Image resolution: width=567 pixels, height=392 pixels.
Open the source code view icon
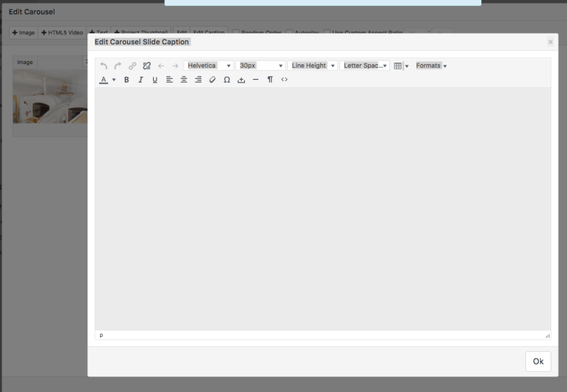(x=284, y=80)
